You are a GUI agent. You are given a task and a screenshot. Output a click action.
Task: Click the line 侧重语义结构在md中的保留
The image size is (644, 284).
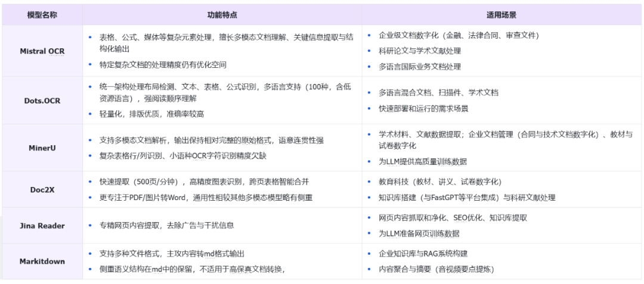pos(192,269)
